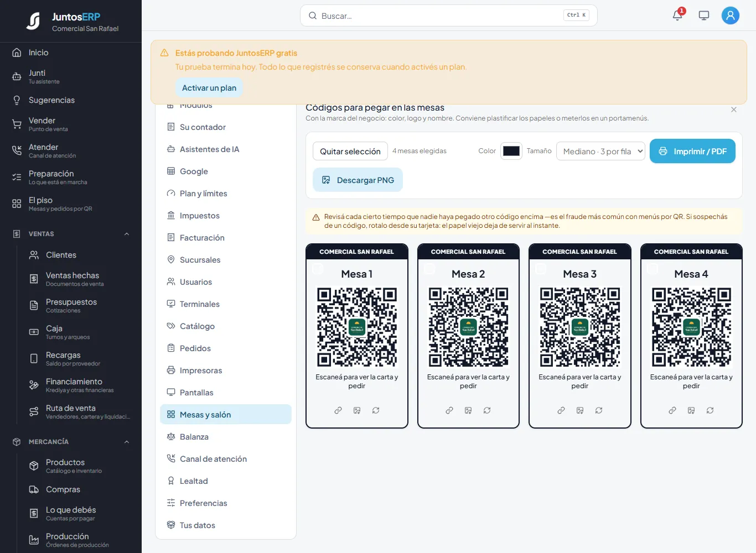
Task: Click Quitar selección button
Action: tap(350, 151)
